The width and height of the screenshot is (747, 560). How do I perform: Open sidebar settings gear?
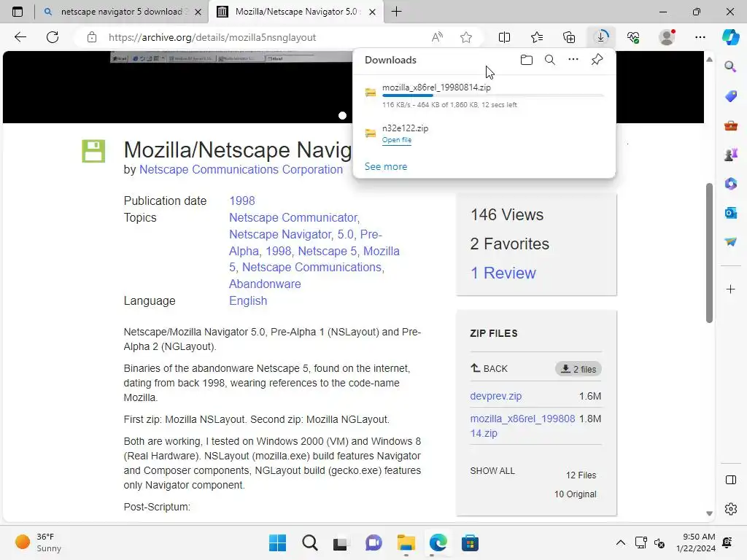point(730,509)
